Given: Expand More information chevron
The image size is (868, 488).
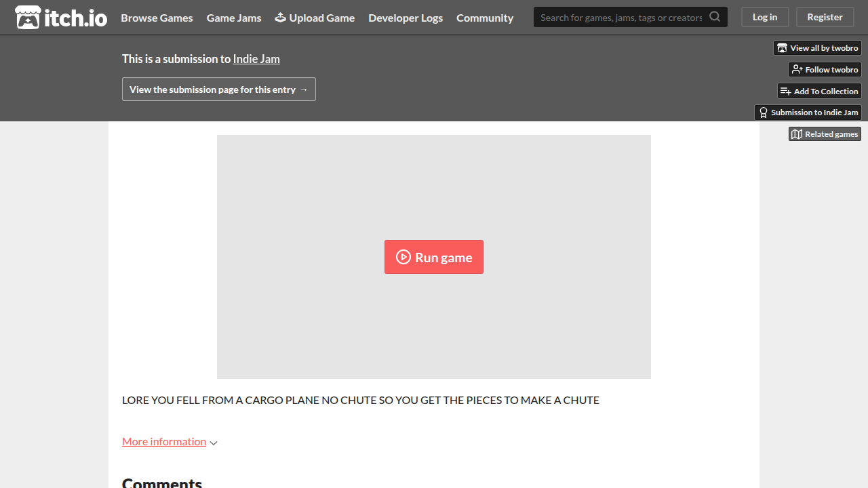Looking at the screenshot, I should pos(214,443).
